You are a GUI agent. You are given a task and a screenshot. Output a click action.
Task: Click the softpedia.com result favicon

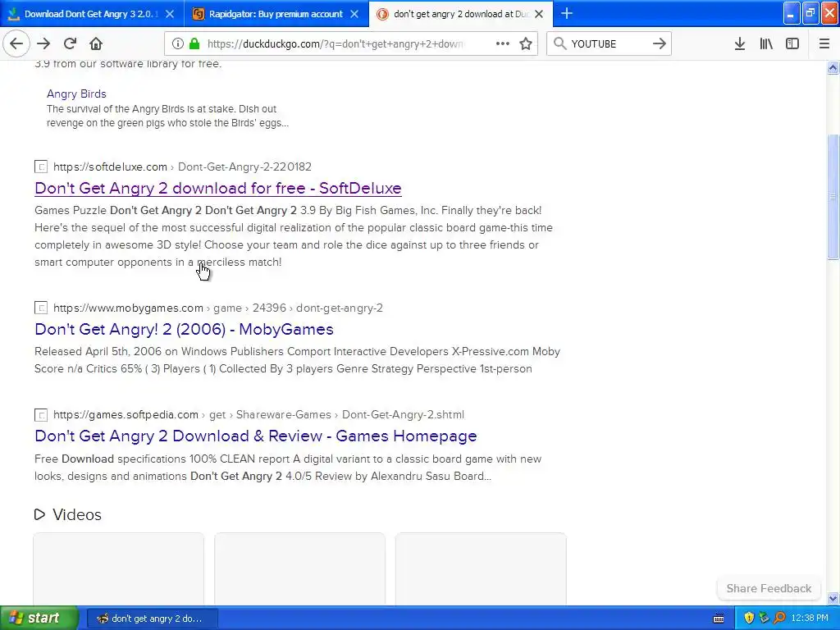41,414
